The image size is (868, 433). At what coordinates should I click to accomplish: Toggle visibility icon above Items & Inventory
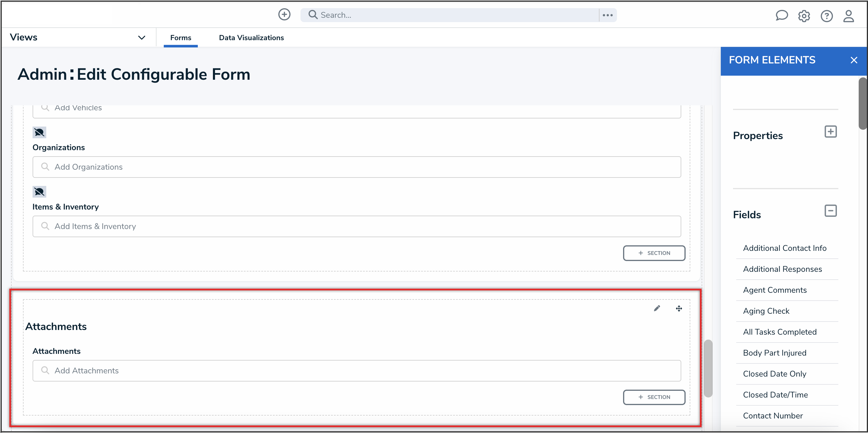tap(39, 192)
